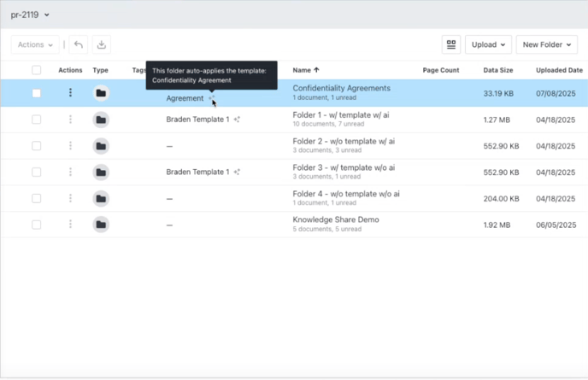
Task: Open three-dot menu for Folder 1 row
Action: [x=70, y=120]
